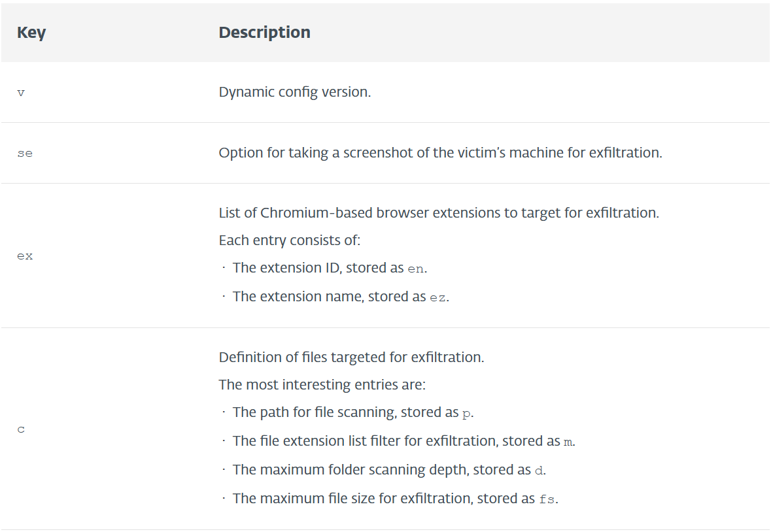Screen dimensions: 771x532
Task: Click the inline code 'ez'
Action: tap(437, 297)
